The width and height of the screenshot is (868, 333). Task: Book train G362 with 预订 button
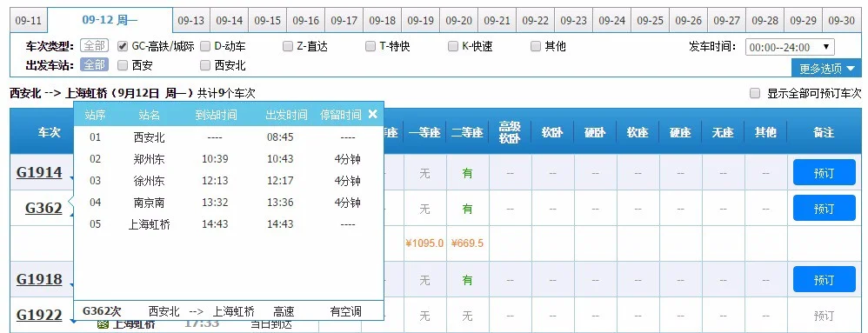[825, 209]
